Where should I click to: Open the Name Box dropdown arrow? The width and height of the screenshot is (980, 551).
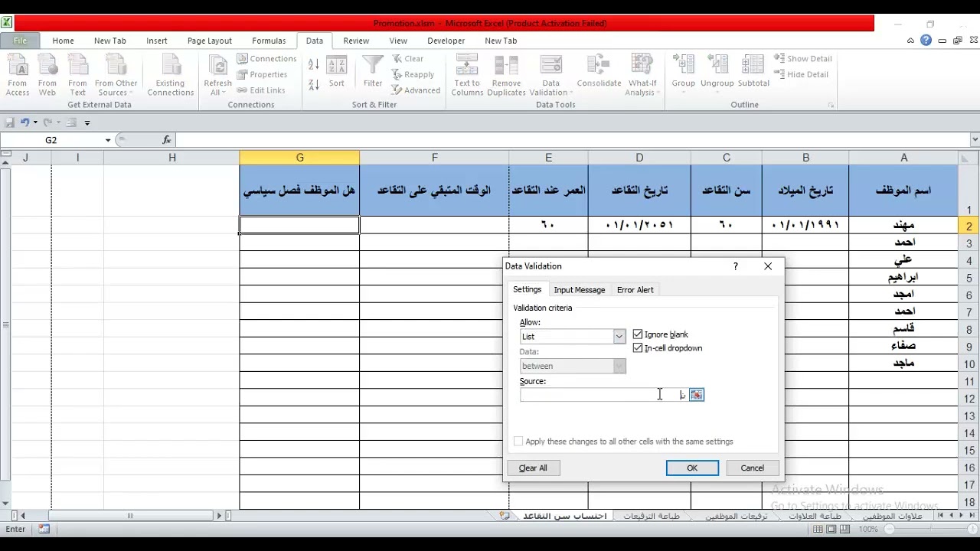pos(108,140)
